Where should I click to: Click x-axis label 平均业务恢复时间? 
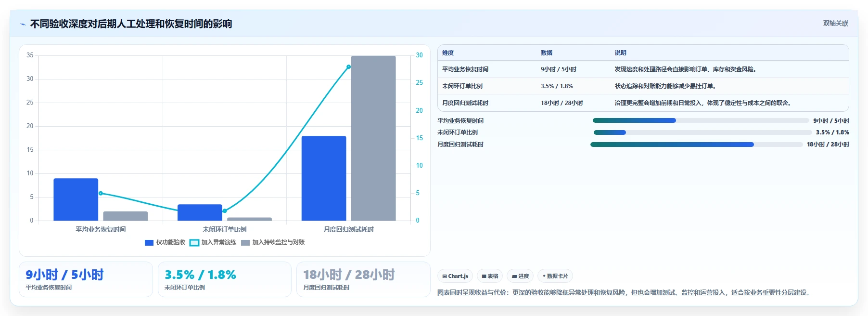pos(101,229)
